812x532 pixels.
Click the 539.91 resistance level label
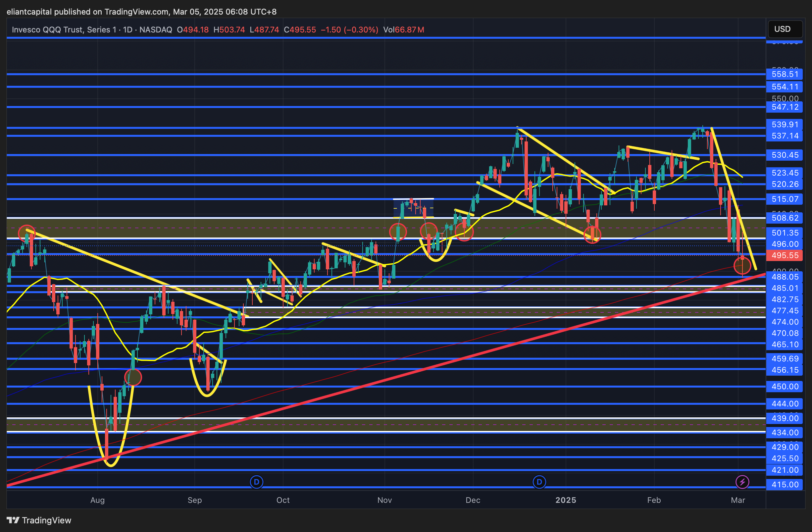[x=785, y=124]
